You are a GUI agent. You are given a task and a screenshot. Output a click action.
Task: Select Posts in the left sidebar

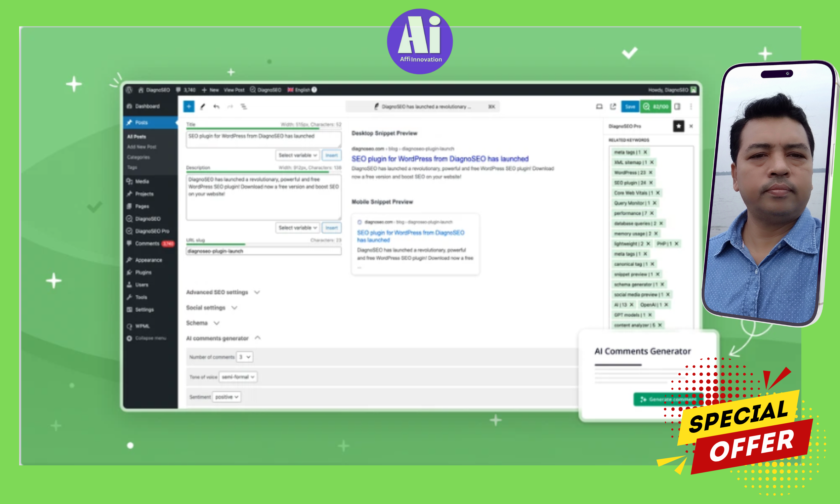(151, 122)
